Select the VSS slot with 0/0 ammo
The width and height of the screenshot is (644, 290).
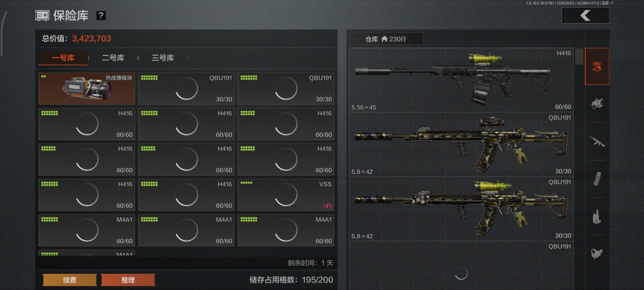click(286, 195)
